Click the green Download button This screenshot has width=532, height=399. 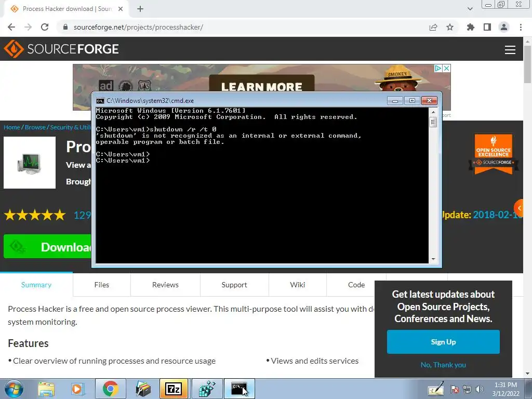(47, 247)
